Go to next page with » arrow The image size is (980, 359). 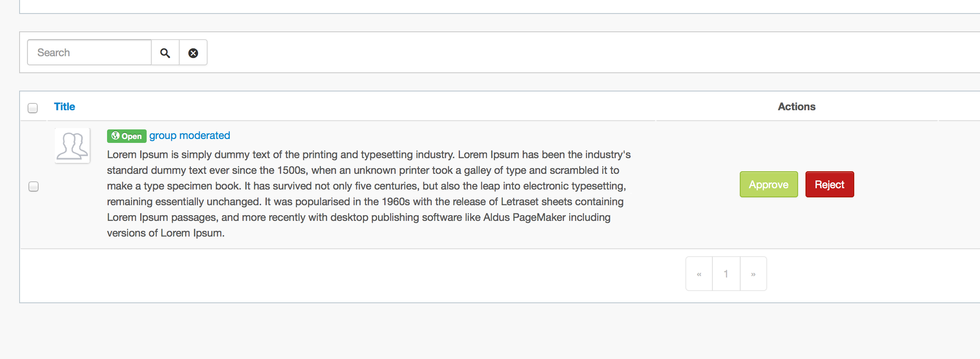point(753,274)
